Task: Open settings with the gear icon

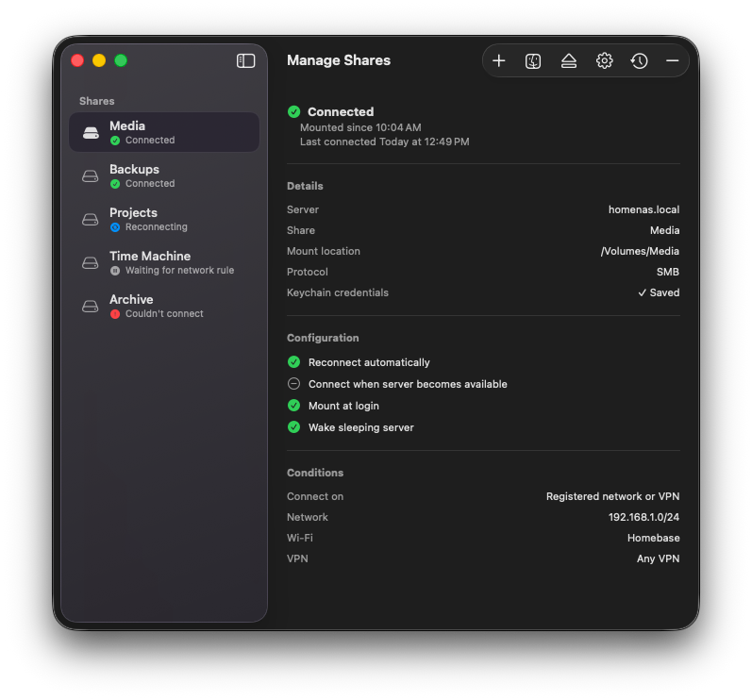Action: click(x=604, y=61)
